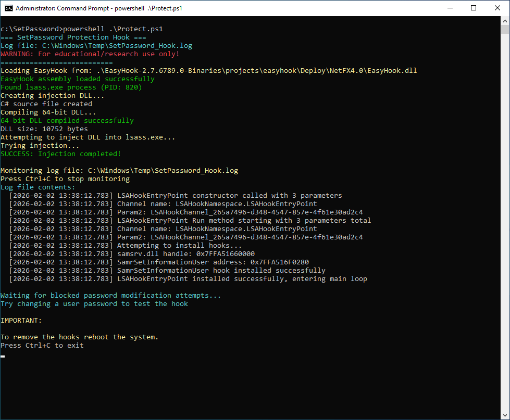The image size is (510, 420).
Task: Click the red WARNING educational use line
Action: pos(90,54)
